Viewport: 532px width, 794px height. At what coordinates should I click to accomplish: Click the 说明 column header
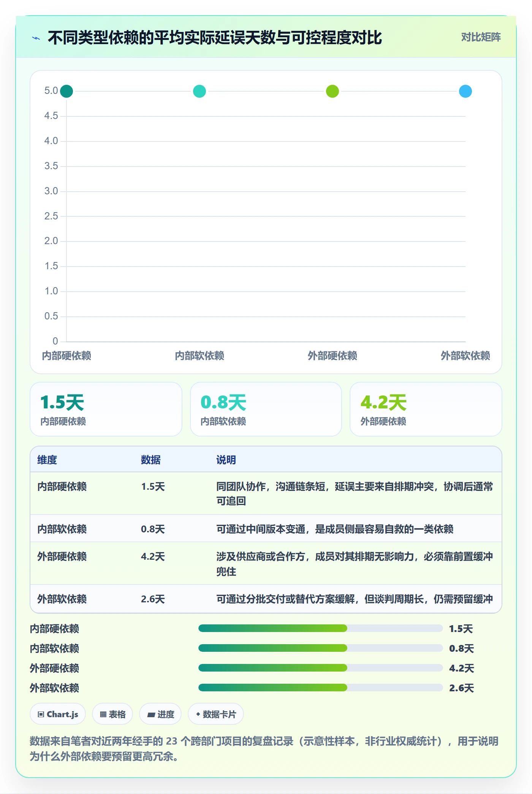pos(226,460)
